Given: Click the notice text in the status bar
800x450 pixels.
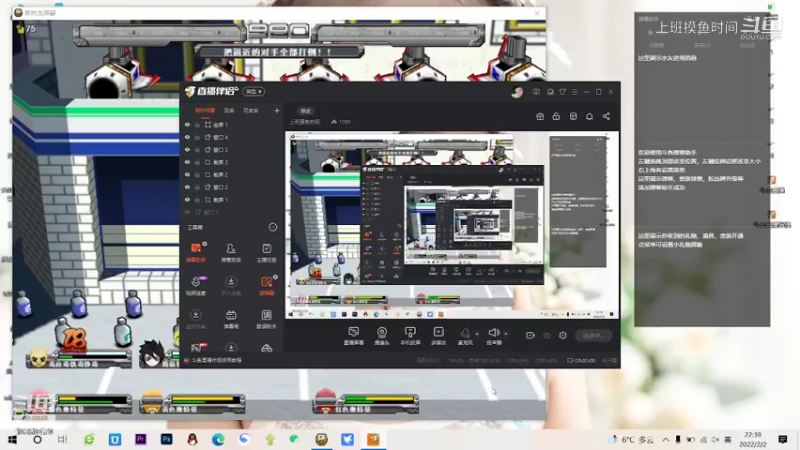Looking at the screenshot, I should pyautogui.click(x=216, y=360).
